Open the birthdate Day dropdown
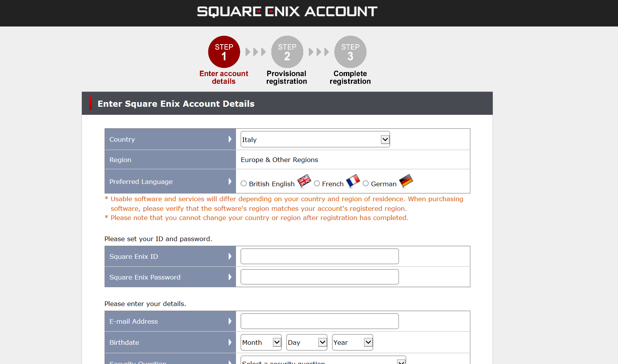 307,342
